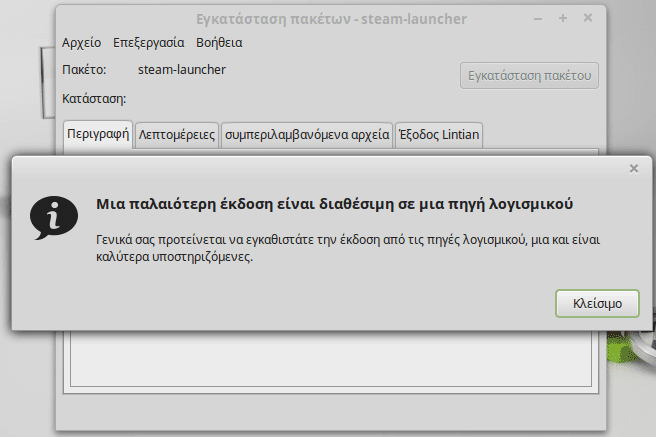This screenshot has height=437, width=656.
Task: Click the Πακέτο: label
Action: 84,69
